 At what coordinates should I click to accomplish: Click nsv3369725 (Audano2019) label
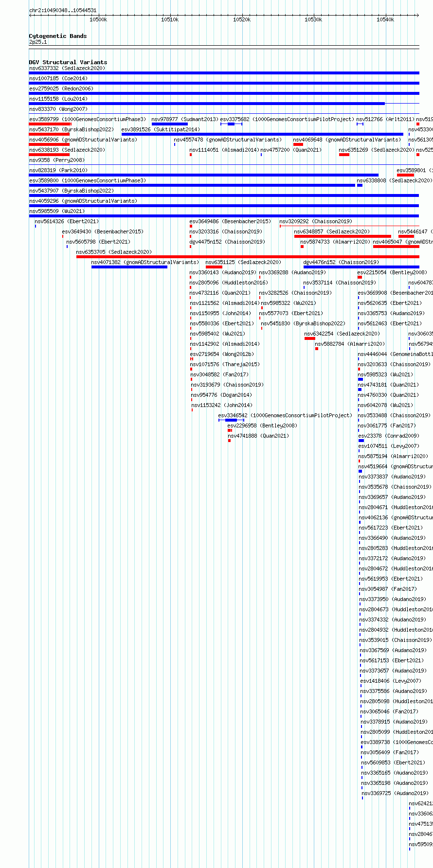point(396,794)
